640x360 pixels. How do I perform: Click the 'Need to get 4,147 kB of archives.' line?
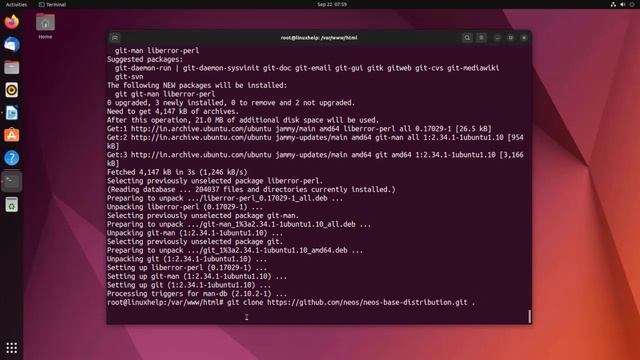[x=173, y=111]
